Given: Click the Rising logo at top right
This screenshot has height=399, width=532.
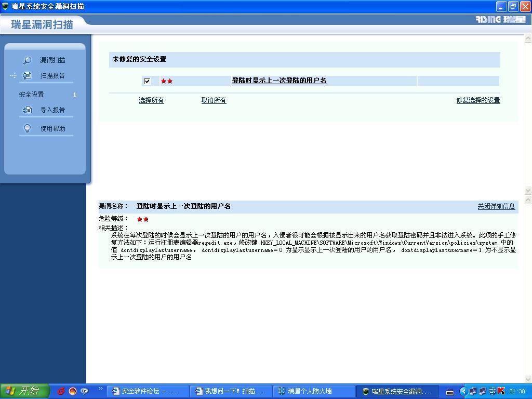Looking at the screenshot, I should 501,20.
